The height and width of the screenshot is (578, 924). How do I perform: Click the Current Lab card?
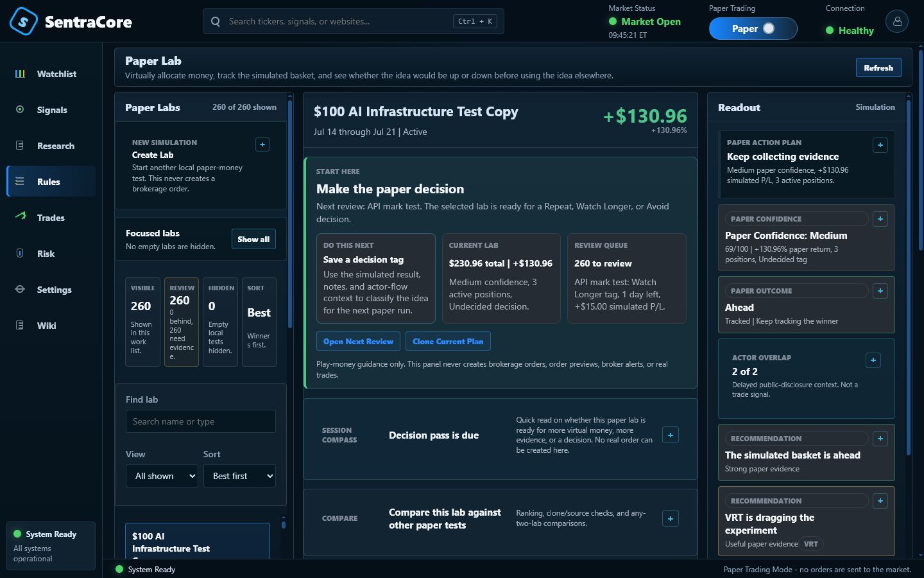coord(501,278)
